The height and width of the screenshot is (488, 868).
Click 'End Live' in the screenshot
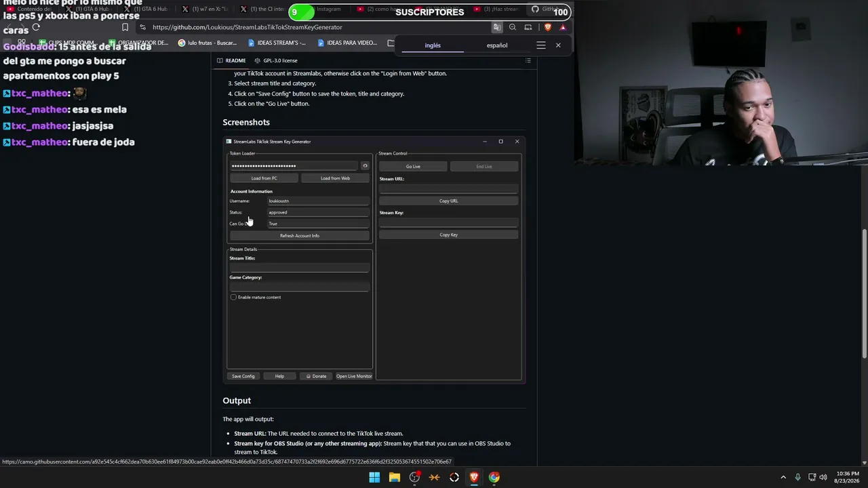484,166
